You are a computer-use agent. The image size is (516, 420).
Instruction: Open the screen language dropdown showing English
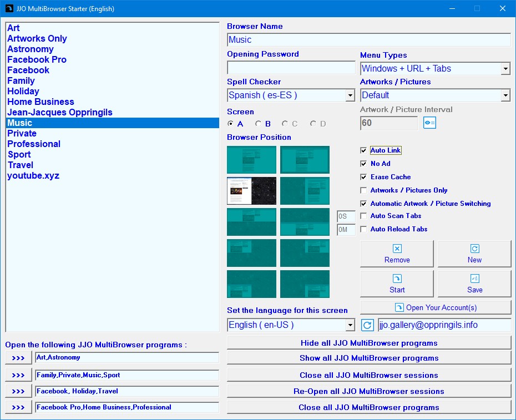[350, 325]
